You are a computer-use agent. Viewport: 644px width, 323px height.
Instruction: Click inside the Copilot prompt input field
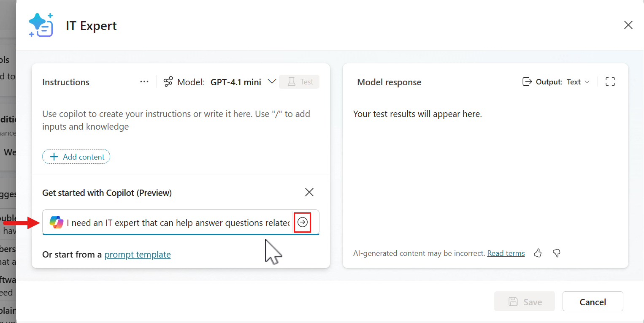coord(169,222)
